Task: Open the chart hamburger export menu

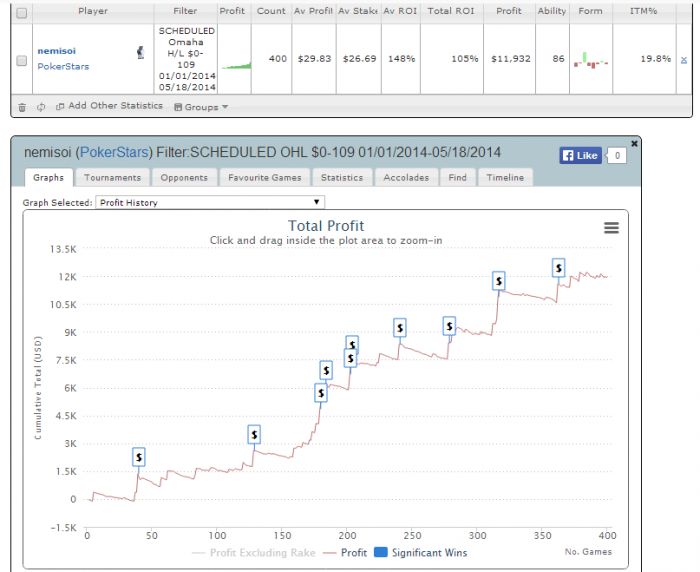Action: point(611,228)
